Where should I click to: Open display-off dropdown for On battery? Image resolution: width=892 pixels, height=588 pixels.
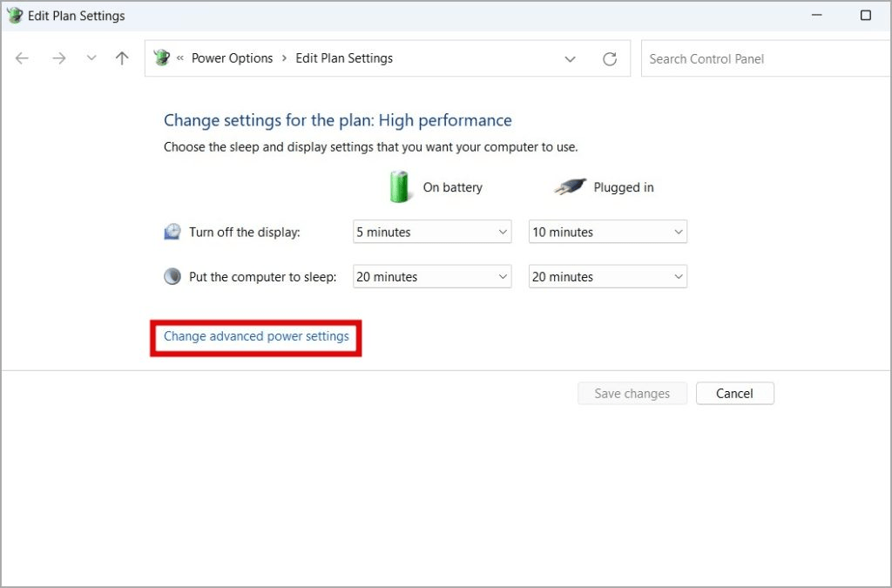click(x=432, y=232)
